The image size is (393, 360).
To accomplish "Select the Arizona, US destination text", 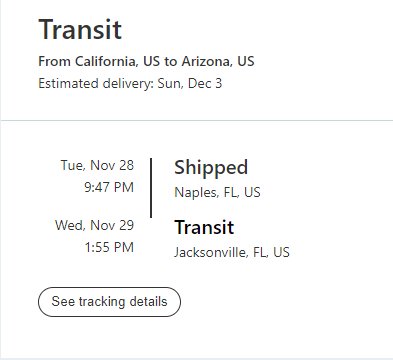I will pyautogui.click(x=218, y=61).
